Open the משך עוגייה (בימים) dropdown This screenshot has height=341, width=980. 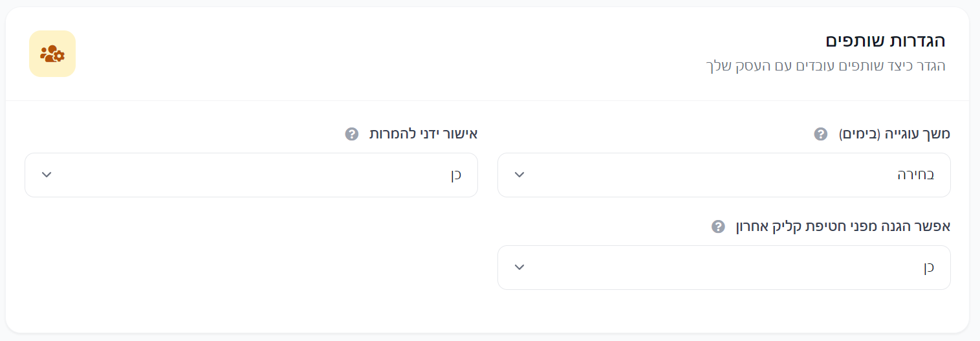pos(723,175)
